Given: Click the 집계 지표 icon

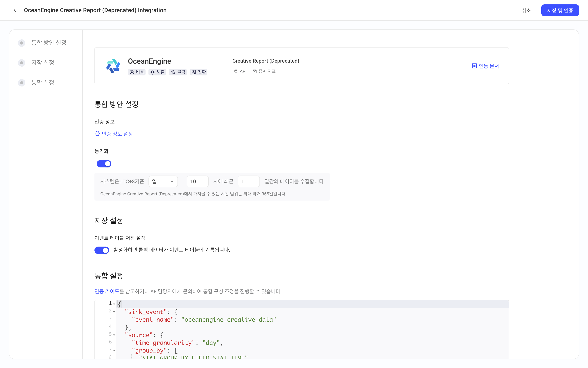Looking at the screenshot, I should click(254, 71).
